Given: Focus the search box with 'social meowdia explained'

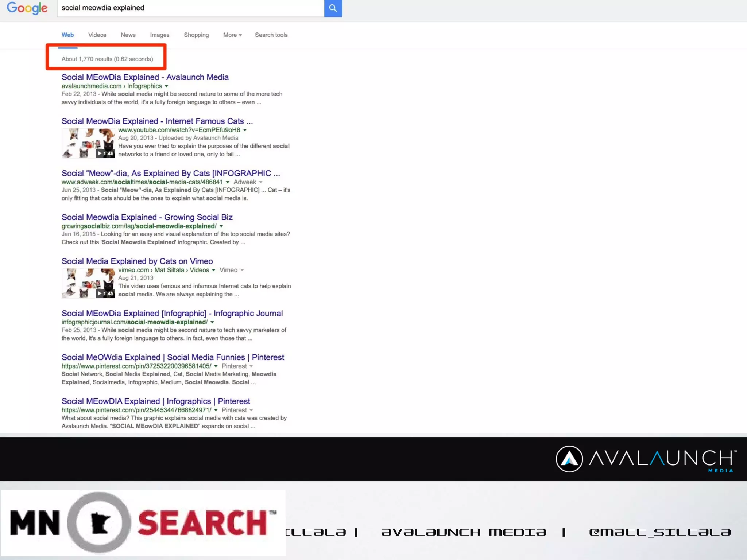Looking at the screenshot, I should 190,8.
